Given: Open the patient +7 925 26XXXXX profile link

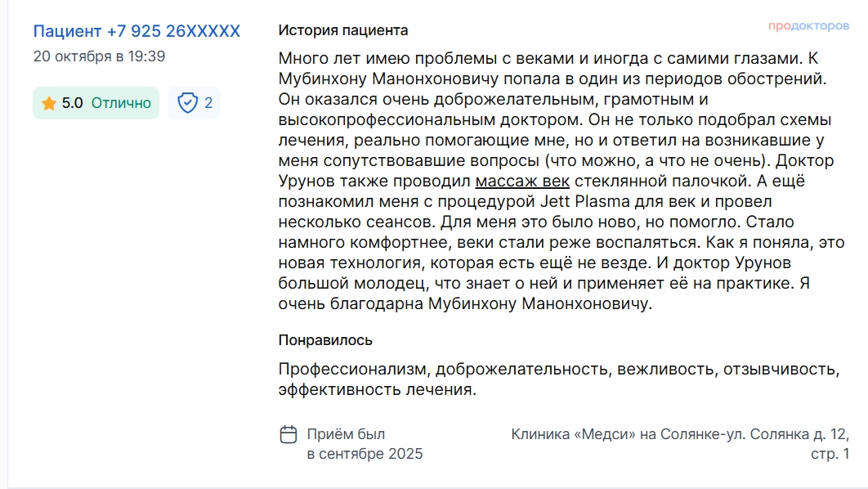Looking at the screenshot, I should point(136,31).
